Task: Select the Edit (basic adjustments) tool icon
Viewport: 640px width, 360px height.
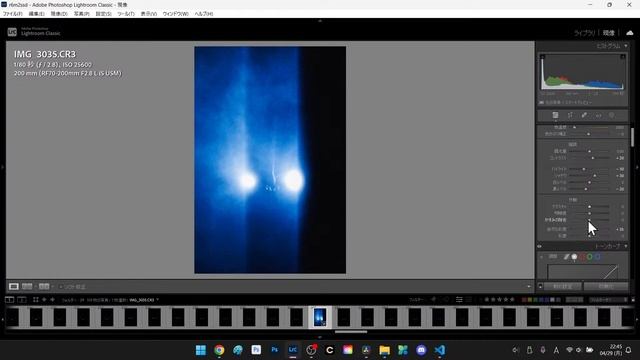Action: pos(556,116)
